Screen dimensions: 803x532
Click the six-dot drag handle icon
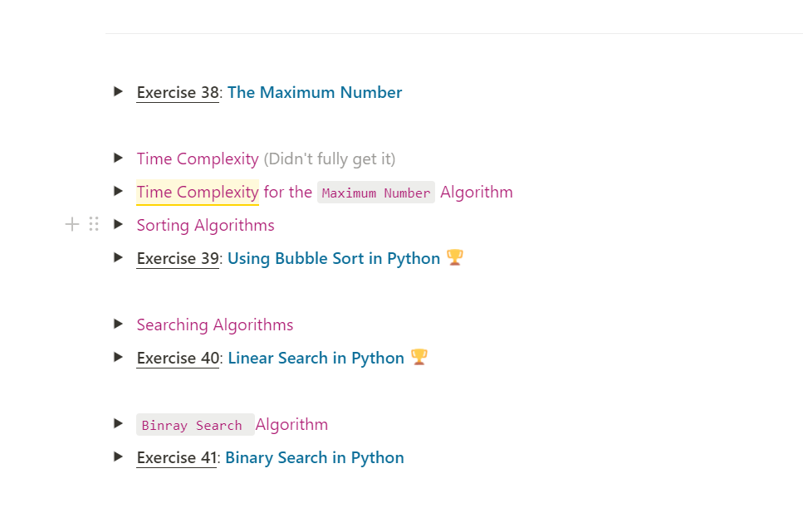[x=93, y=224]
